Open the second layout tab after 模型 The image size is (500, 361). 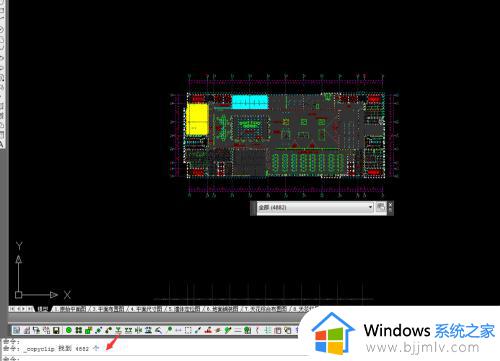pyautogui.click(x=107, y=309)
